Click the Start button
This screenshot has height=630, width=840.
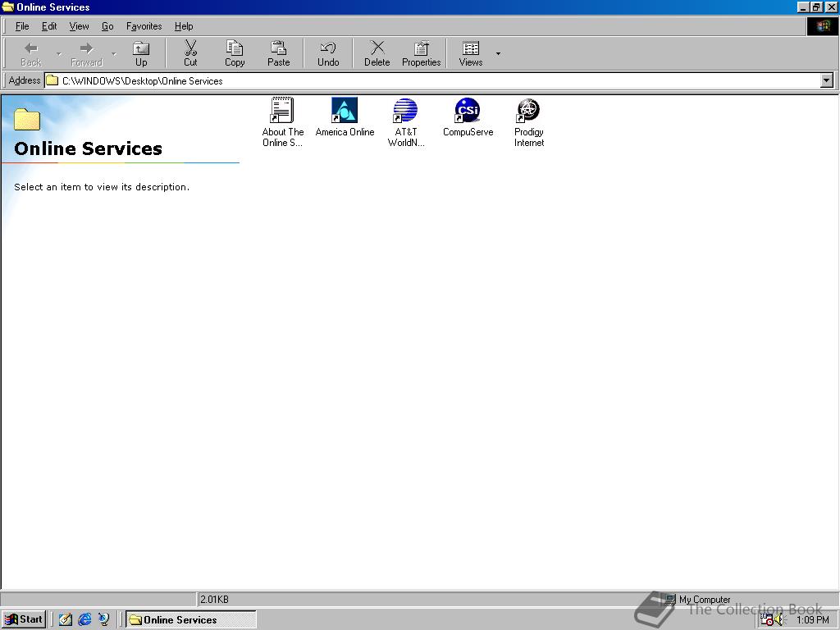point(24,620)
